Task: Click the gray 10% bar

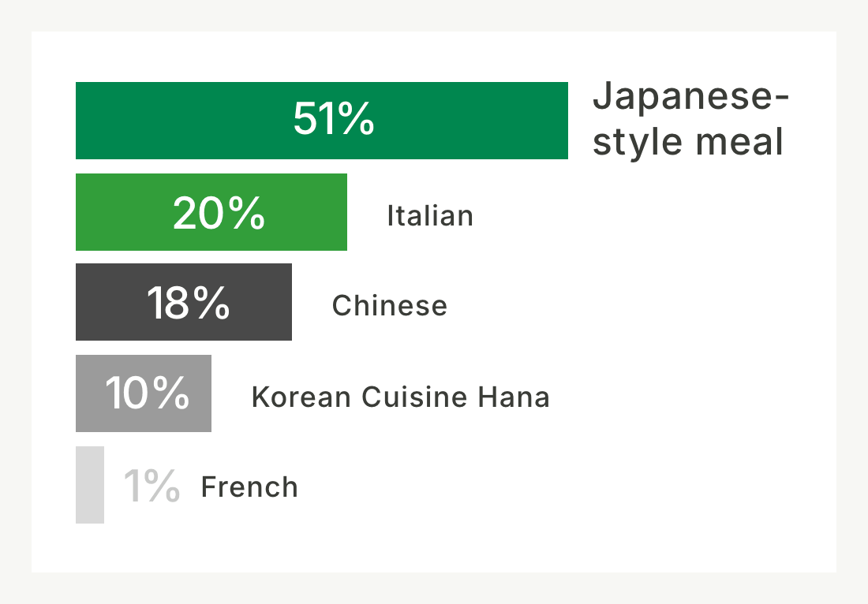Action: 144,393
